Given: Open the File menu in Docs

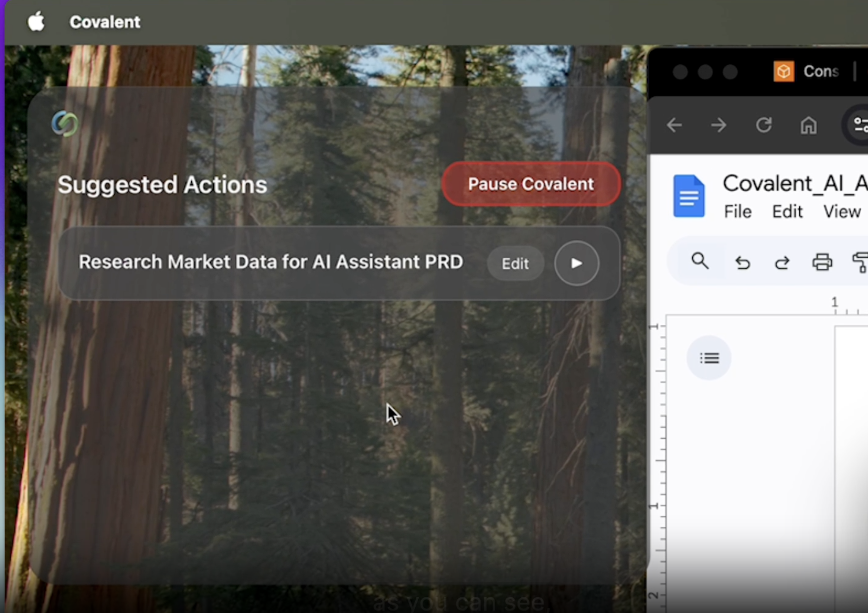Looking at the screenshot, I should (x=737, y=212).
